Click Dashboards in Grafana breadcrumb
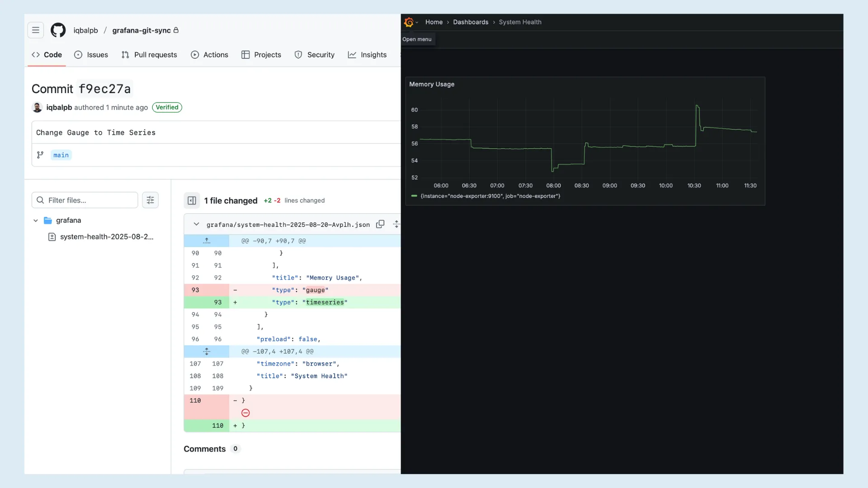This screenshot has width=868, height=488. point(471,22)
